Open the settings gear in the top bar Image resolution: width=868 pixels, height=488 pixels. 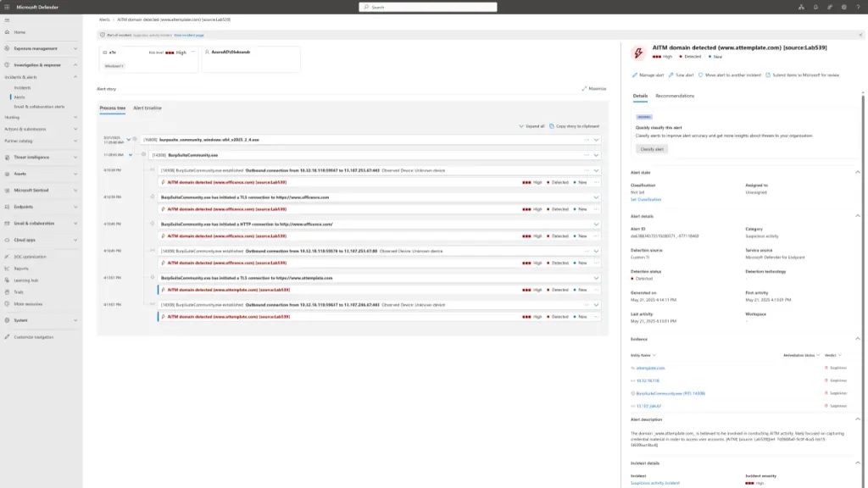click(x=845, y=7)
